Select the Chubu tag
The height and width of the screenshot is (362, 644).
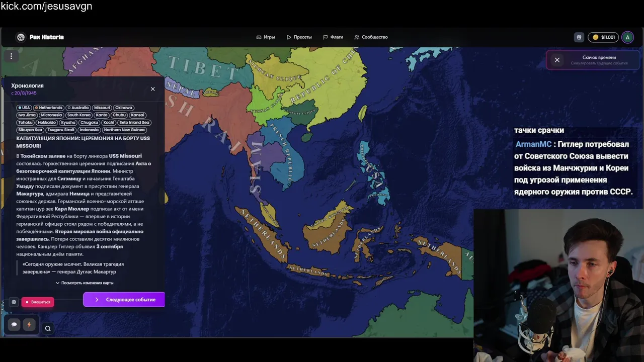click(x=119, y=115)
